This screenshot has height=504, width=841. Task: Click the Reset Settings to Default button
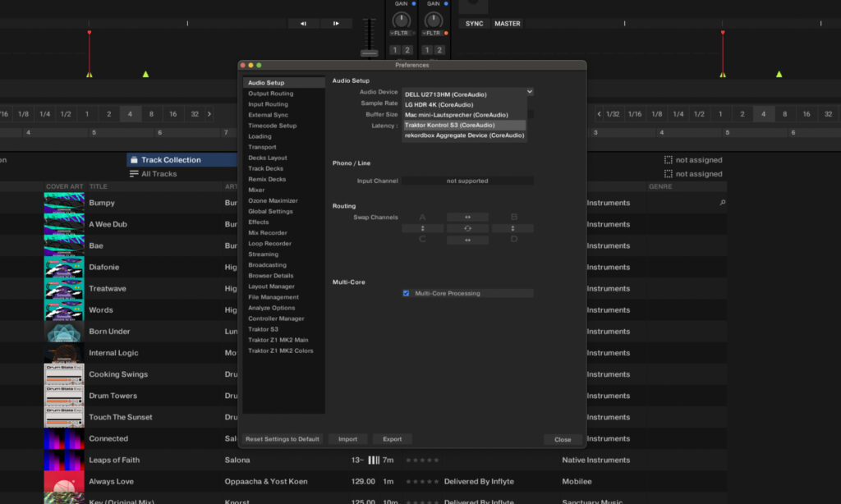[282, 438]
